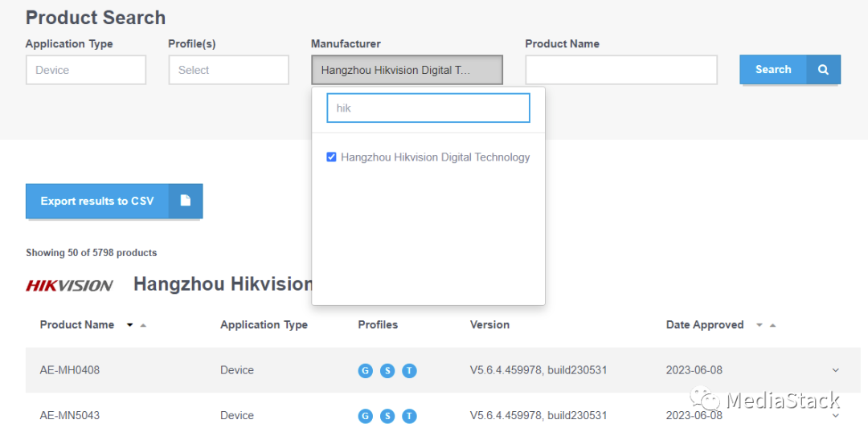The width and height of the screenshot is (868, 436).
Task: Expand the AE-MH0408 row details chevron
Action: tap(835, 370)
